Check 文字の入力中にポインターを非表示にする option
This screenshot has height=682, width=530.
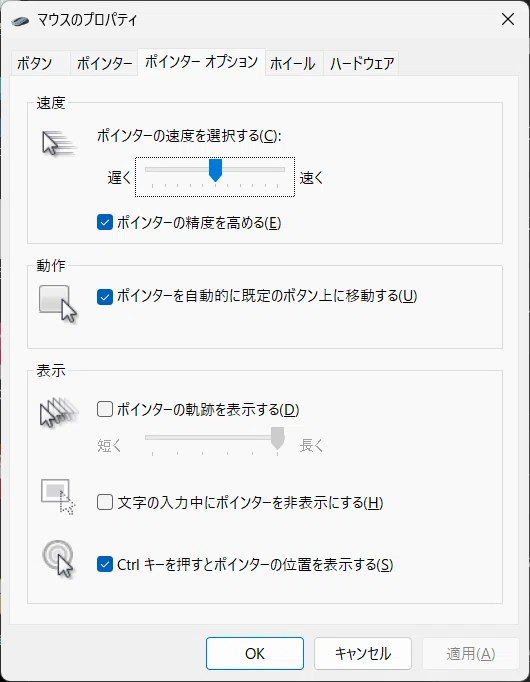pos(105,502)
